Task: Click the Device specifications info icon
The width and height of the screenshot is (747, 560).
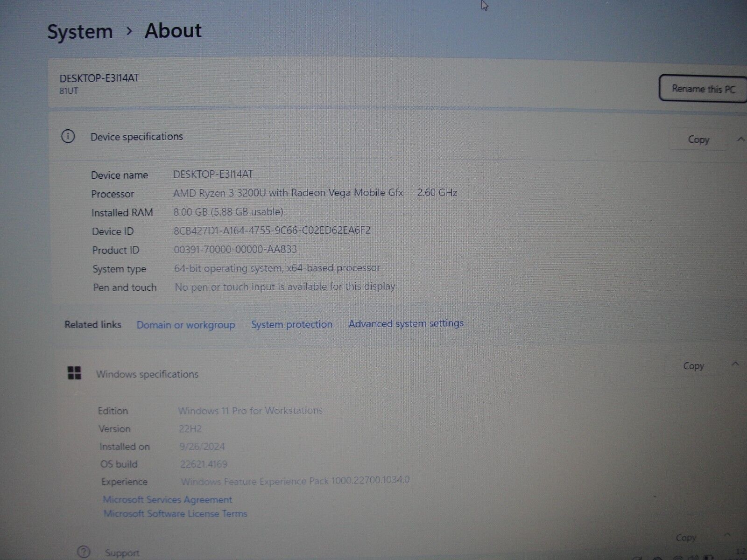Action: pyautogui.click(x=68, y=136)
